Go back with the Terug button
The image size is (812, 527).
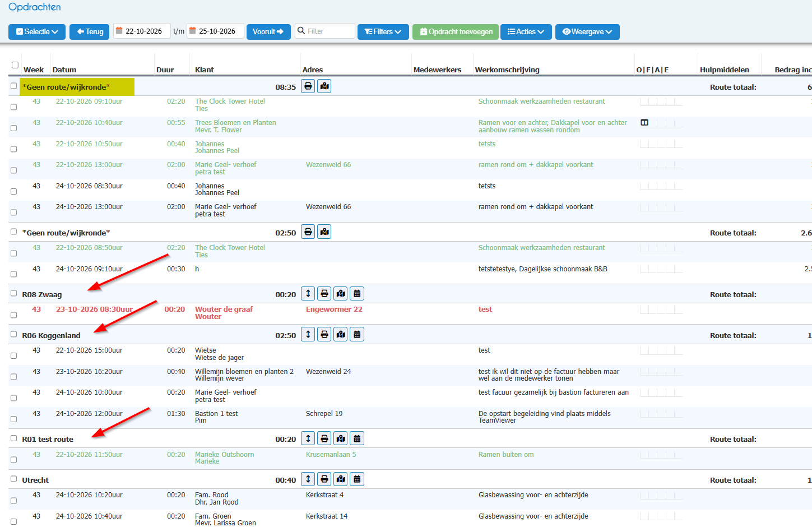(90, 32)
